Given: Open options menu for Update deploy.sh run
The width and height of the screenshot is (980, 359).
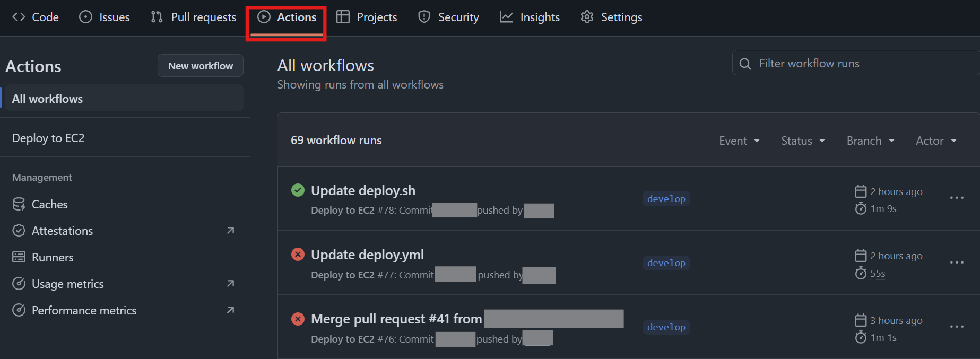Looking at the screenshot, I should (957, 198).
